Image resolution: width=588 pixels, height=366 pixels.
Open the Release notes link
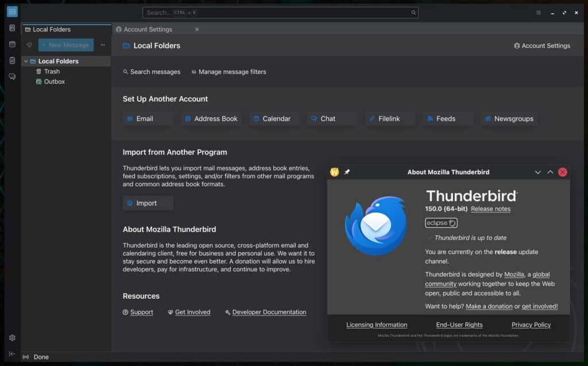coord(490,209)
